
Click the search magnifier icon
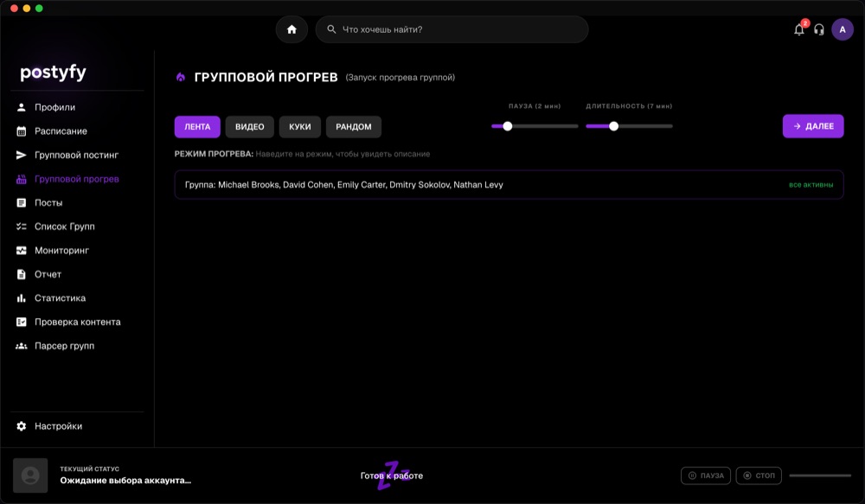[331, 29]
